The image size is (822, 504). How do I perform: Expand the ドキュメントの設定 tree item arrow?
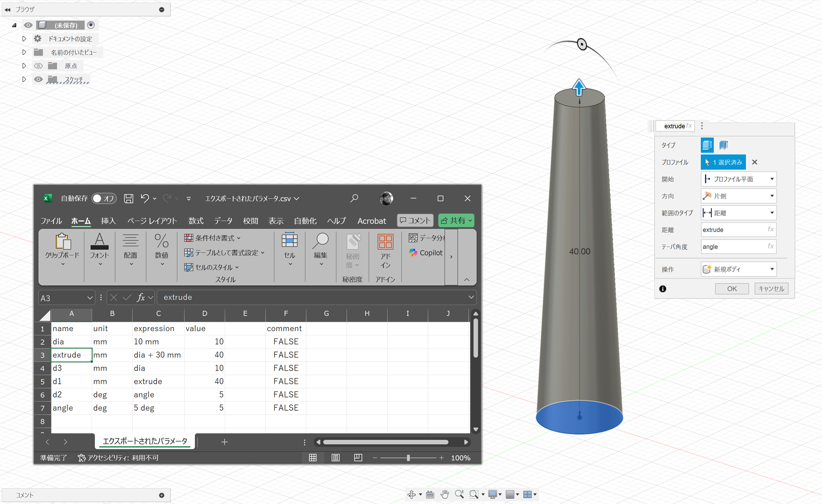24,38
